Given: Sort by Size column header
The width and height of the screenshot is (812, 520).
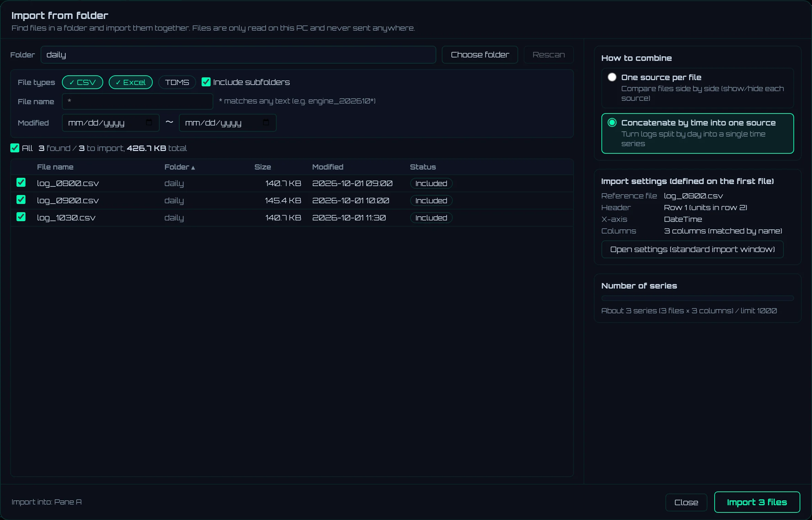Looking at the screenshot, I should tap(263, 167).
